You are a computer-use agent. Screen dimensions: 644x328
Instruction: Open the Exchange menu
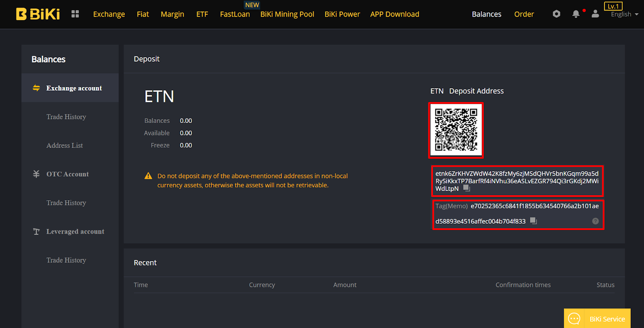[x=109, y=14]
